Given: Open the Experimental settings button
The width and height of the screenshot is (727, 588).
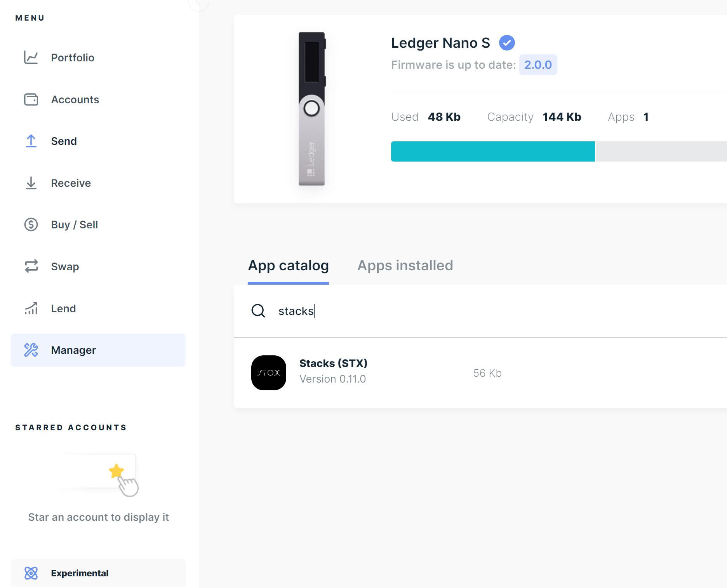Looking at the screenshot, I should tap(98, 573).
